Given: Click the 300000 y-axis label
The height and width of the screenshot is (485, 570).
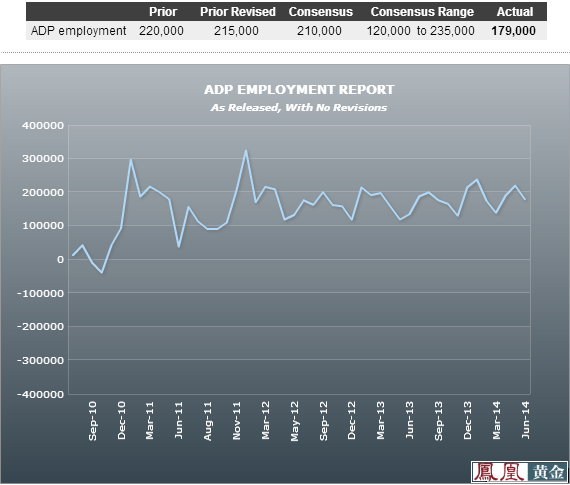Looking at the screenshot, I should point(43,159).
